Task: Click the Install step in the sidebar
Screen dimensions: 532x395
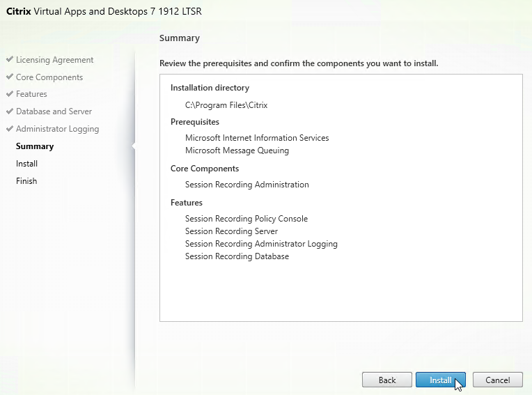Action: coord(26,164)
